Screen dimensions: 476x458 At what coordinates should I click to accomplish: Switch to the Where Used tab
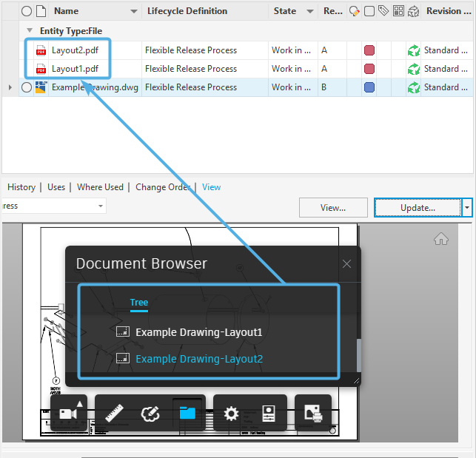(100, 187)
